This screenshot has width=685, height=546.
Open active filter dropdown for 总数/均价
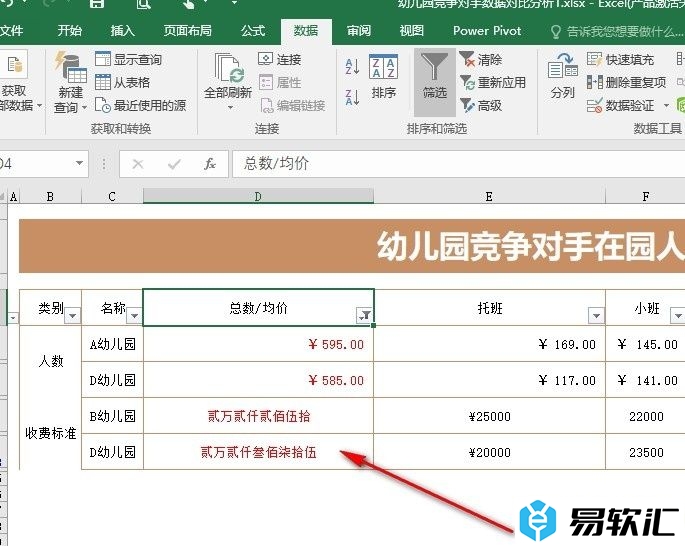[364, 315]
